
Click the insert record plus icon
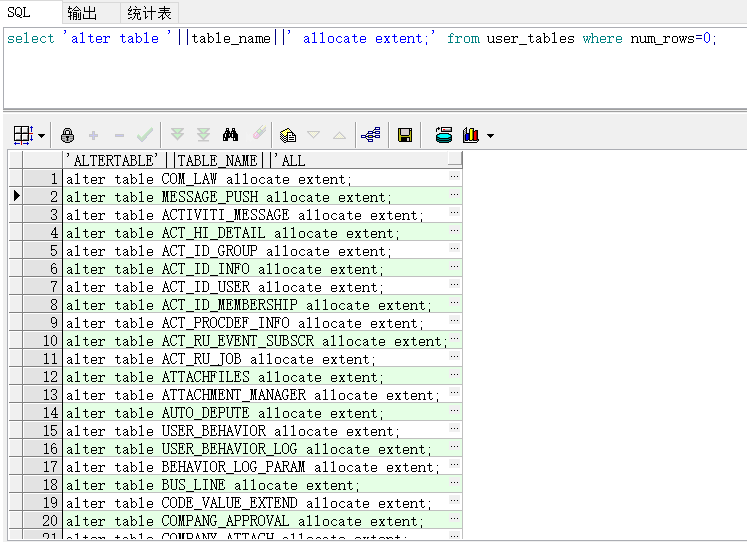93,136
